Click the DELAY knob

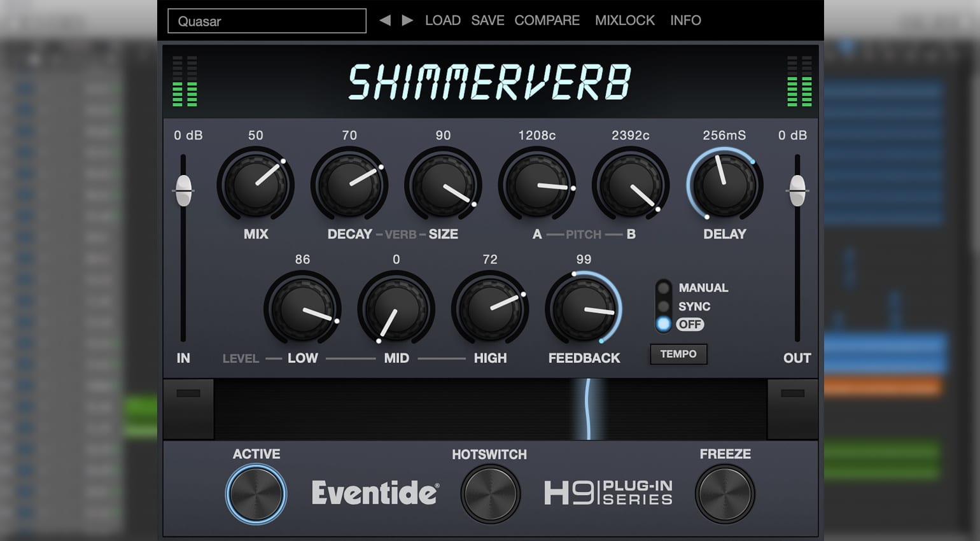(724, 185)
